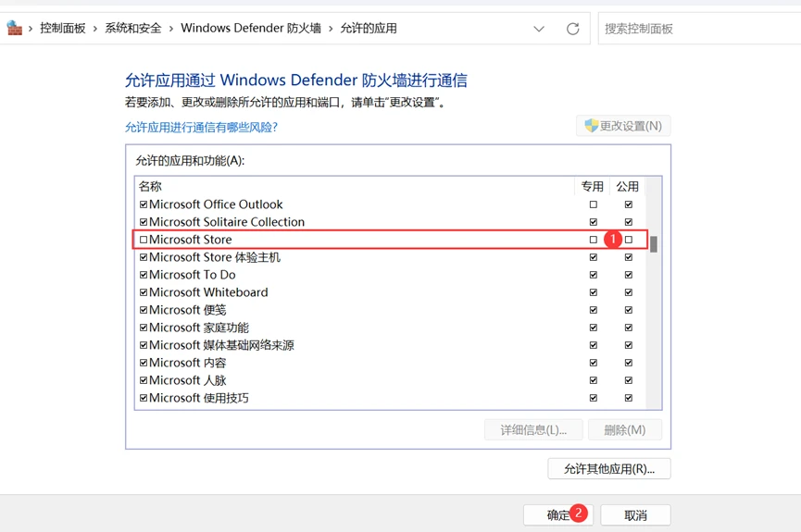Check 公用 box for Microsoft Store
This screenshot has width=801, height=532.
coord(629,240)
